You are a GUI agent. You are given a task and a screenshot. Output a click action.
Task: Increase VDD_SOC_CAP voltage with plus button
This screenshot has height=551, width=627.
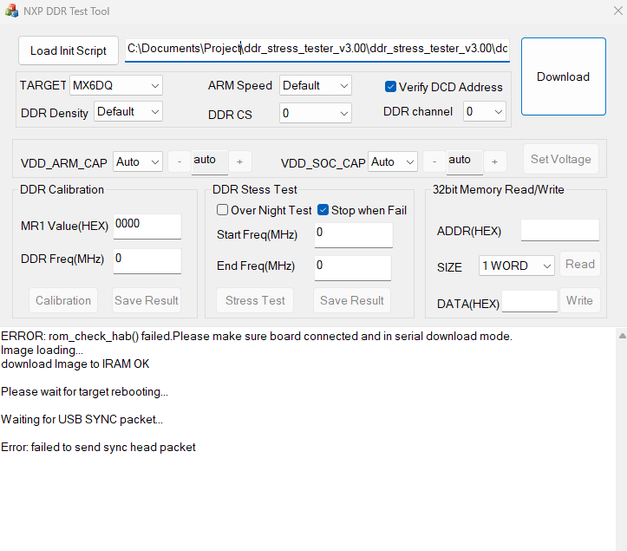point(495,162)
